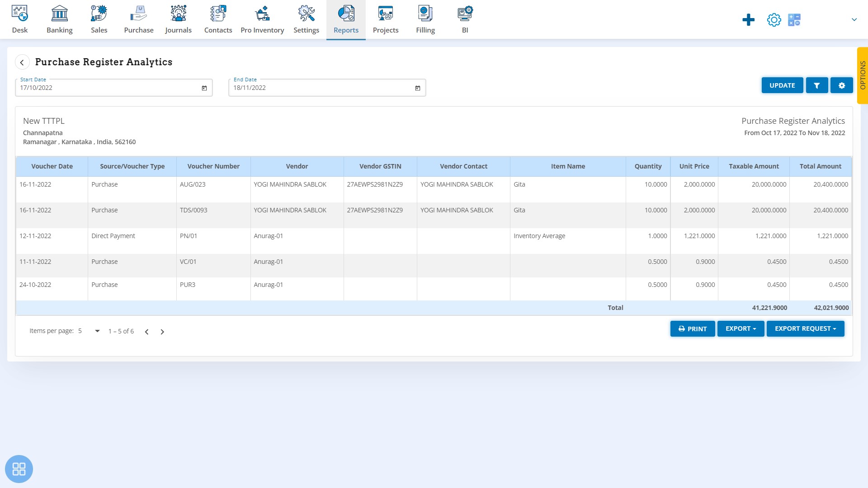Open the report configuration gear button
This screenshot has width=868, height=488.
[x=841, y=85]
